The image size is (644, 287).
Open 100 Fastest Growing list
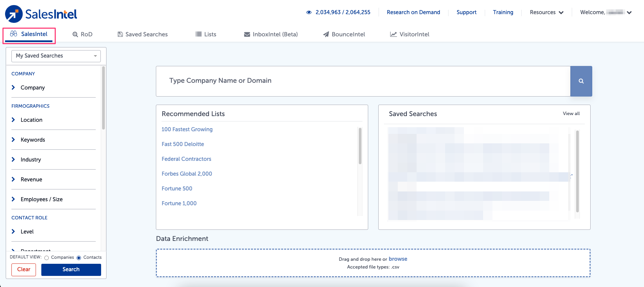[187, 129]
